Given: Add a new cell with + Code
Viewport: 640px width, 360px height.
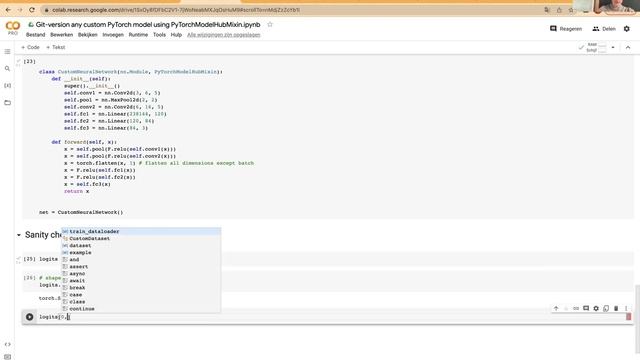Looking at the screenshot, I should (30, 47).
